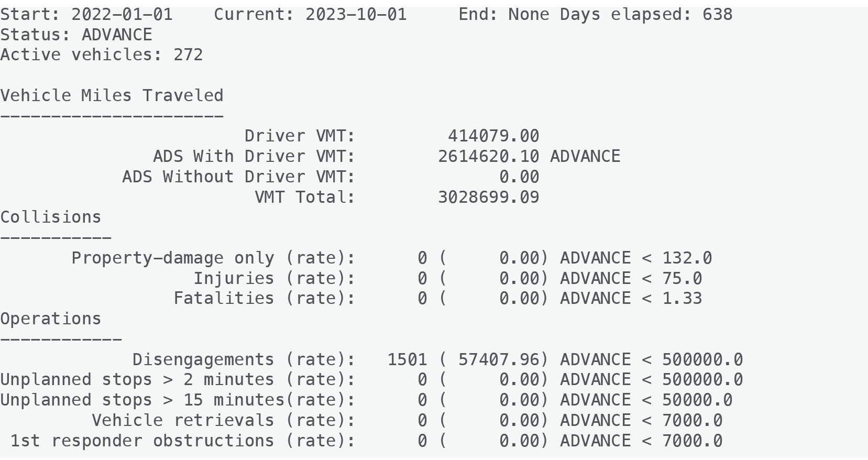Select the disengagement rate 57407.96
The image size is (868, 460).
click(x=499, y=359)
